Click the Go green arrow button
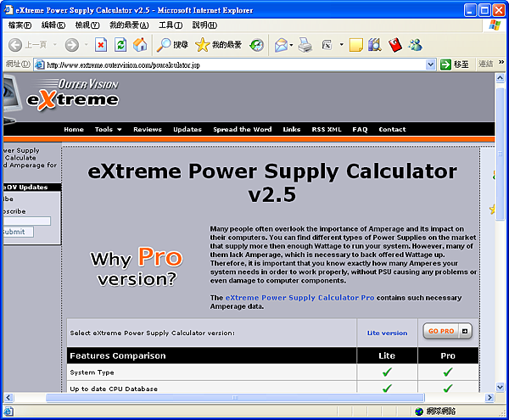 pos(445,64)
